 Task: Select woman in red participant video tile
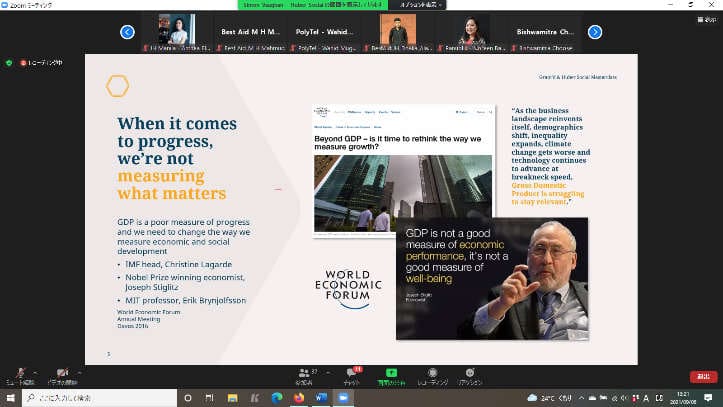click(471, 32)
